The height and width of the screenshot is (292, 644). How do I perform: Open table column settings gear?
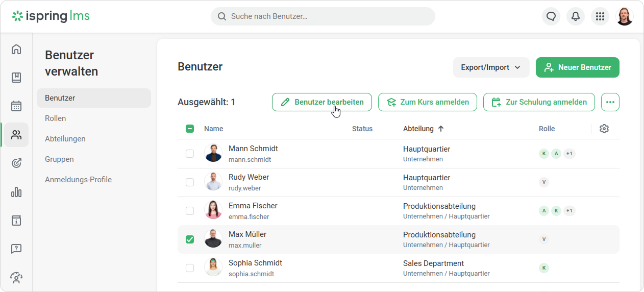[604, 129]
